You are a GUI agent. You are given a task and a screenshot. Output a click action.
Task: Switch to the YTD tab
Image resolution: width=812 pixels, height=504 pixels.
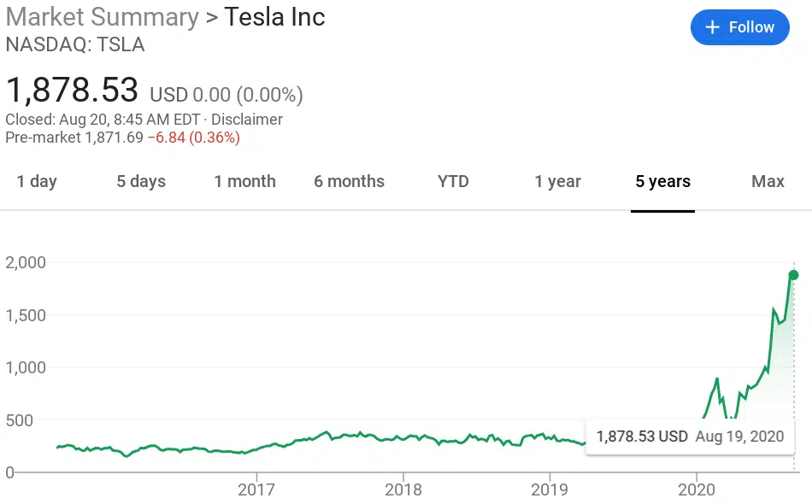coord(453,181)
